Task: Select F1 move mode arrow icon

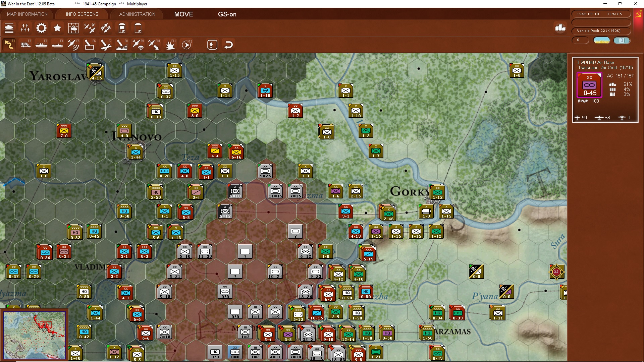Action: (x=9, y=45)
